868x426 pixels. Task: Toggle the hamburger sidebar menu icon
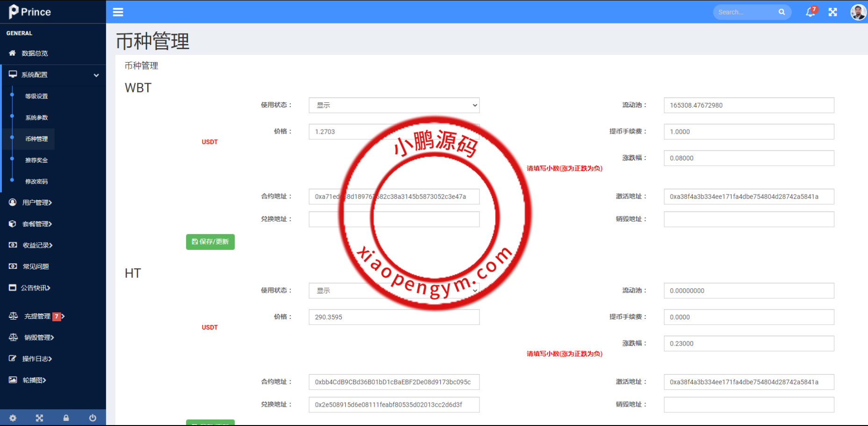coord(118,12)
